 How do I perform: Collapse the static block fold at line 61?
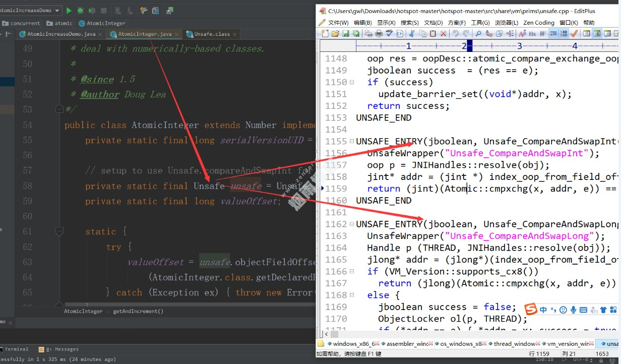59,232
